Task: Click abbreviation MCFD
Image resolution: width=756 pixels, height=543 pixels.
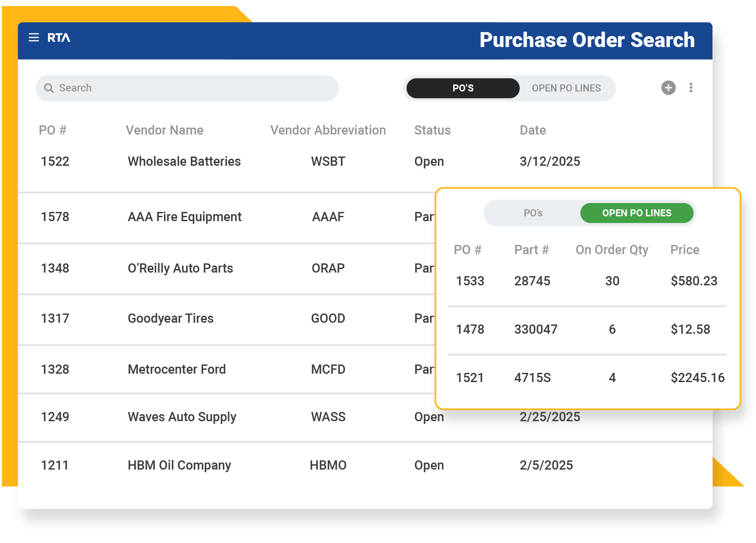Action: (328, 369)
